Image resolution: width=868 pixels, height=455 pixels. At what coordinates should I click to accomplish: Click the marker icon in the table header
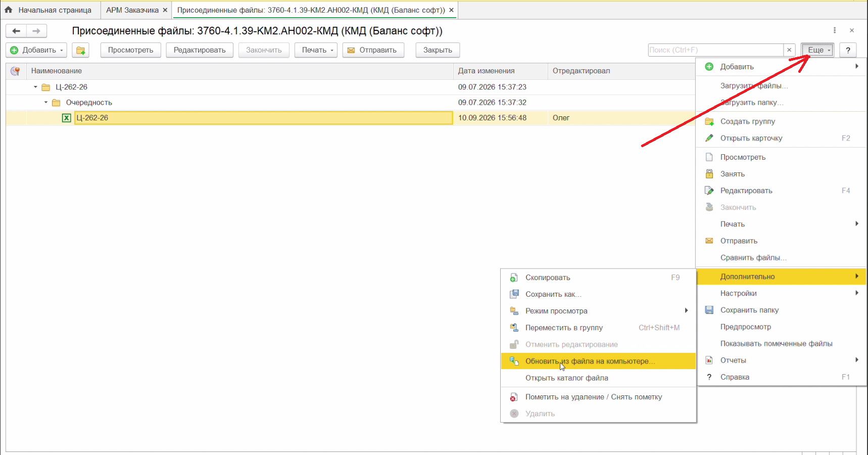(15, 71)
